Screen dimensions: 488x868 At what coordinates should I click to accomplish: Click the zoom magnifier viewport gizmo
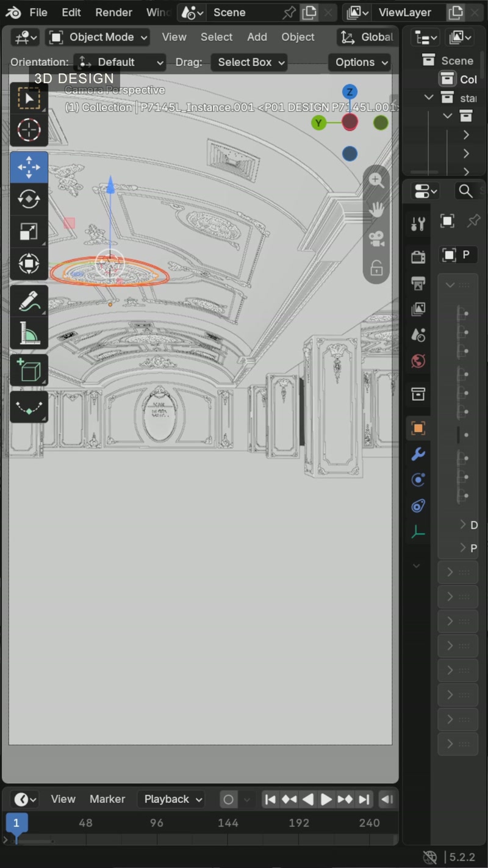pos(376,181)
